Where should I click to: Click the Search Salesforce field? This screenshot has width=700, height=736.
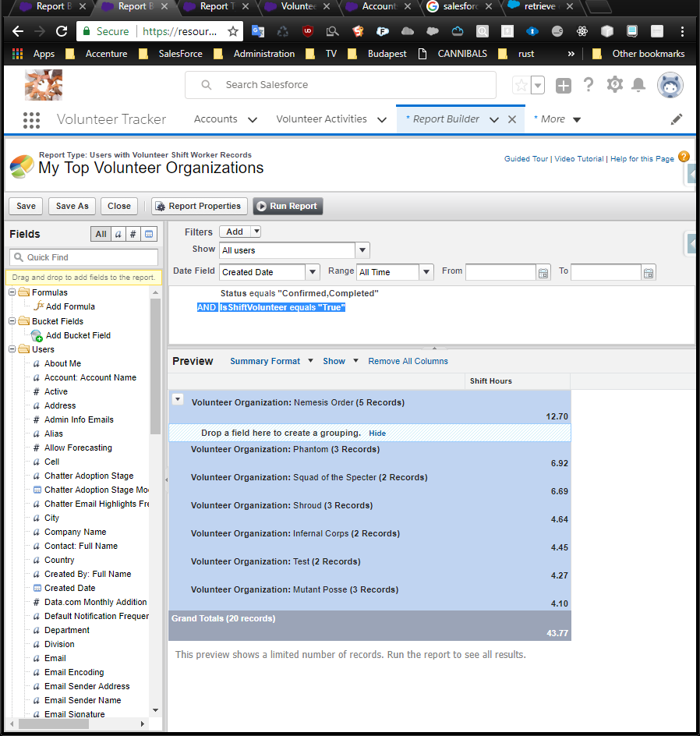pos(341,85)
